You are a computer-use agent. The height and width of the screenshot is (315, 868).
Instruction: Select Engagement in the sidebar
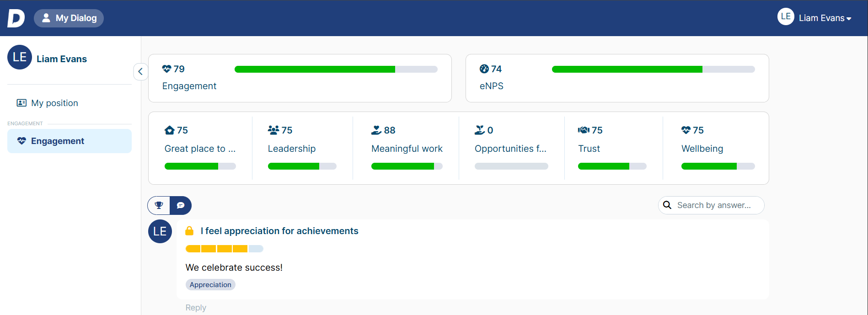point(70,141)
